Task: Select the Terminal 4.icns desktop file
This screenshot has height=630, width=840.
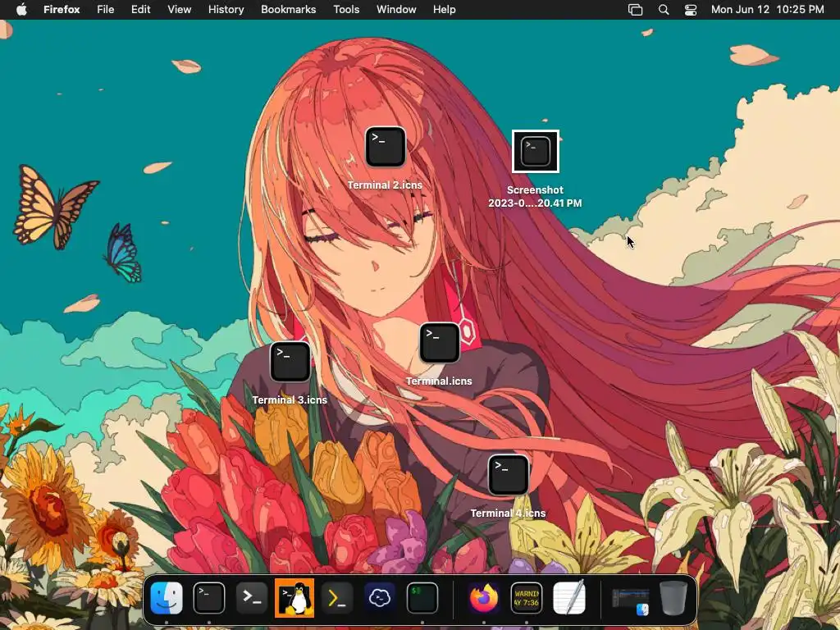Action: pos(508,475)
